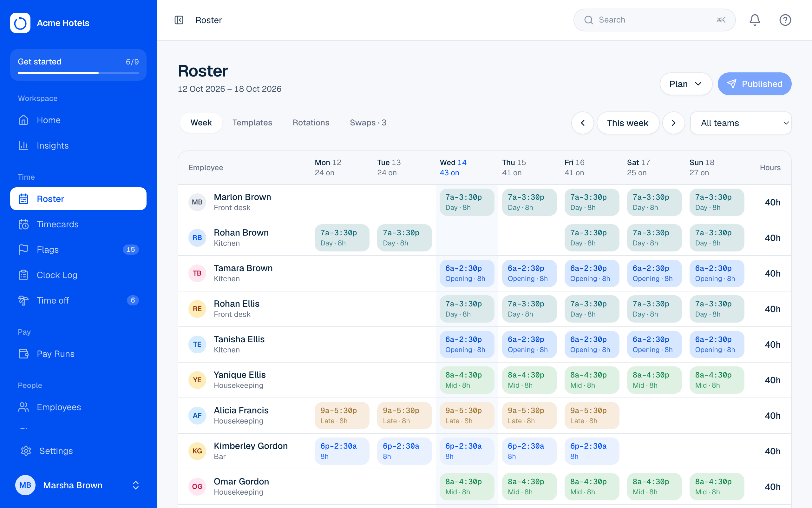Viewport: 812px width, 508px height.
Task: Expand the Plan dropdown
Action: click(686, 84)
